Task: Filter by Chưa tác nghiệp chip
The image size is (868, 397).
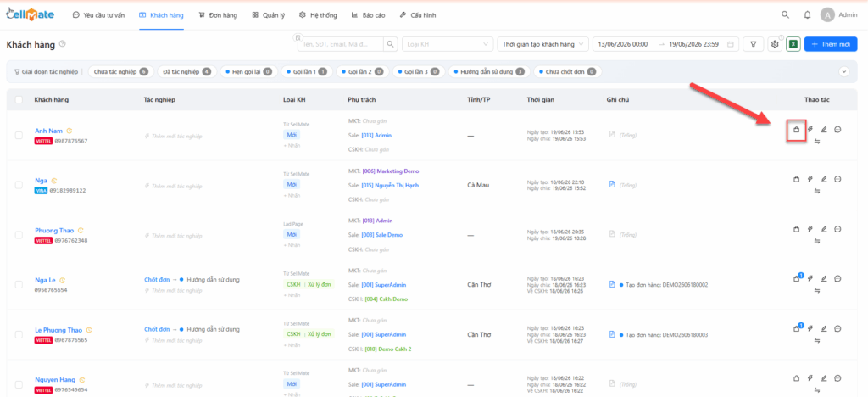Action: click(120, 71)
